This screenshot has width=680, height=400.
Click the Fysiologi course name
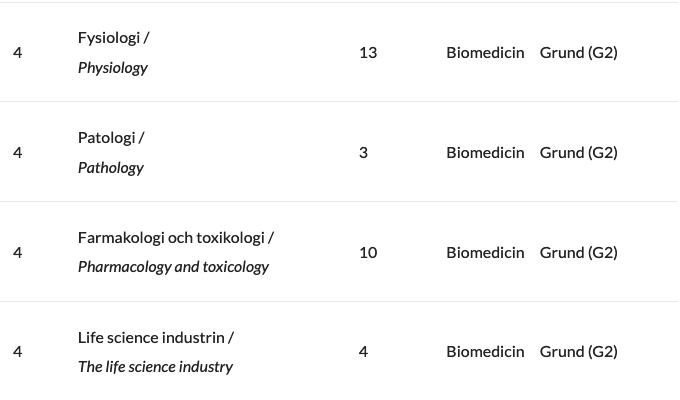tap(109, 38)
